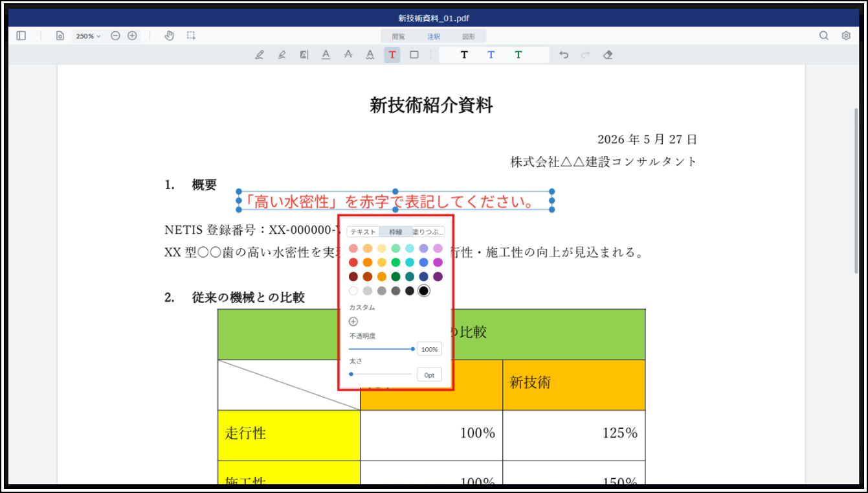Select the hand pan tool
The height and width of the screenshot is (493, 868).
(x=169, y=36)
